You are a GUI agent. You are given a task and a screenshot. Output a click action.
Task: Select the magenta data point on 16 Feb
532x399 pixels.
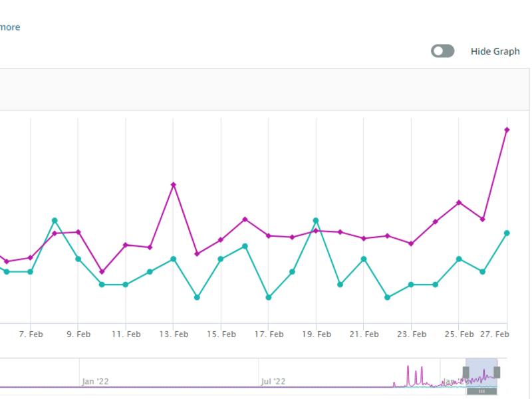point(245,219)
